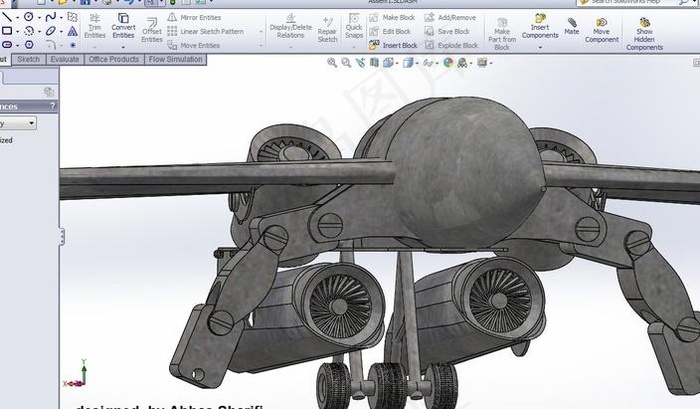This screenshot has height=409, width=700.
Task: Expand the Circle tool dropdown arrow
Action: coord(39,18)
